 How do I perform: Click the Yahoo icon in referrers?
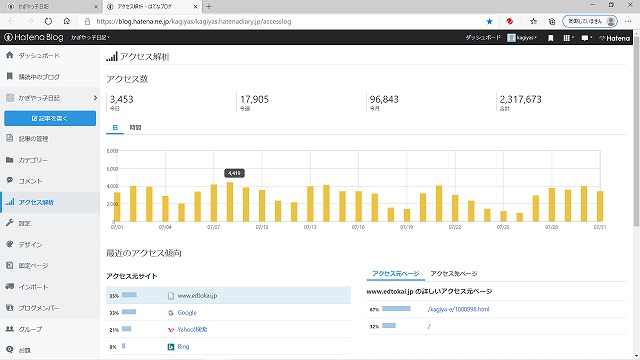(x=171, y=330)
